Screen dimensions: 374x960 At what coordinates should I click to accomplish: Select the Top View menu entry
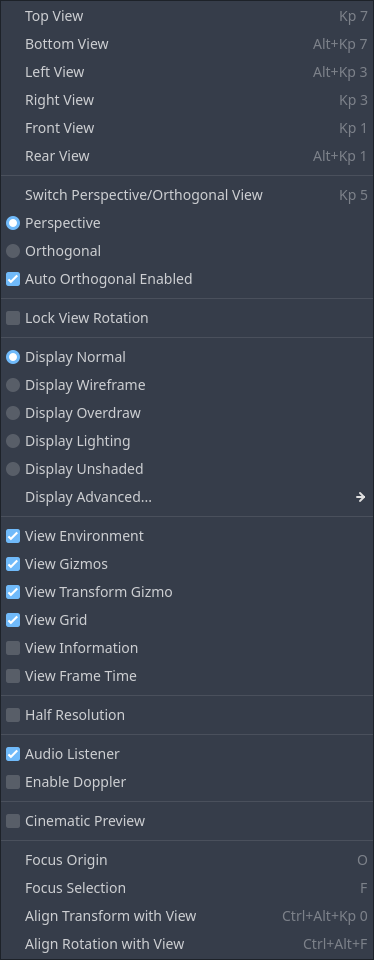point(187,16)
